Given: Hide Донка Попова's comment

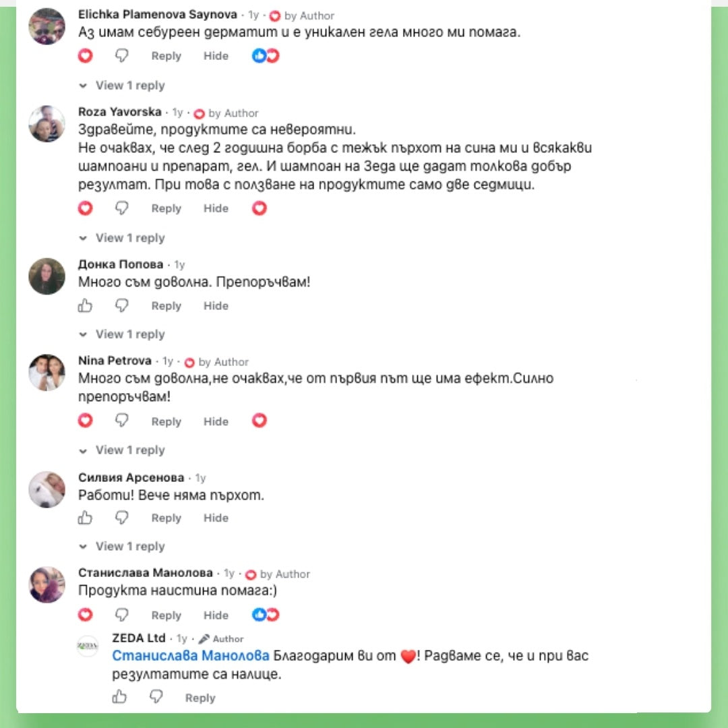Looking at the screenshot, I should point(216,306).
